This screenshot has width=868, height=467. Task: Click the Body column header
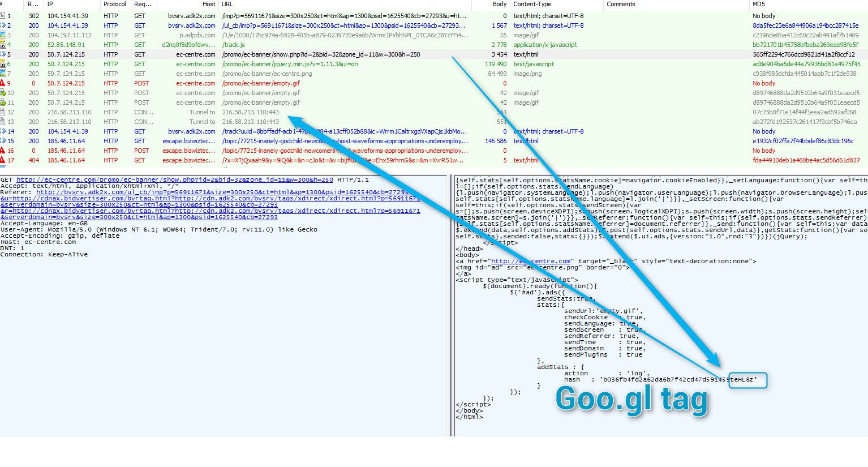coord(500,4)
